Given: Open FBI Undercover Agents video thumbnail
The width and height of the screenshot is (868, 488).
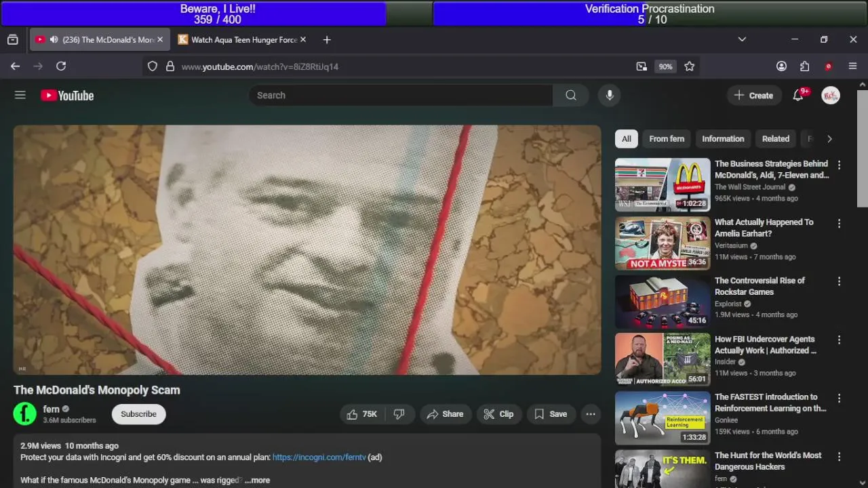Looking at the screenshot, I should point(663,360).
